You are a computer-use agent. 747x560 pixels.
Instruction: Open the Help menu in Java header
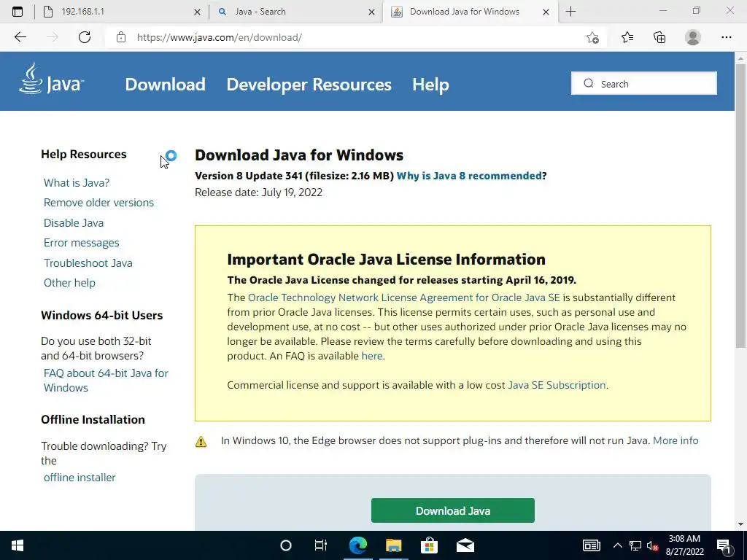[x=430, y=85]
